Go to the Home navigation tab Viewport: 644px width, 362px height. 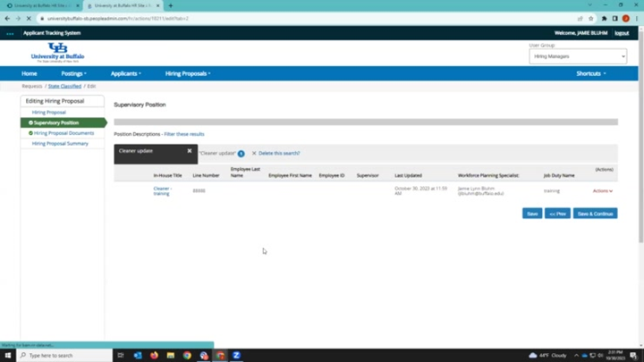30,73
